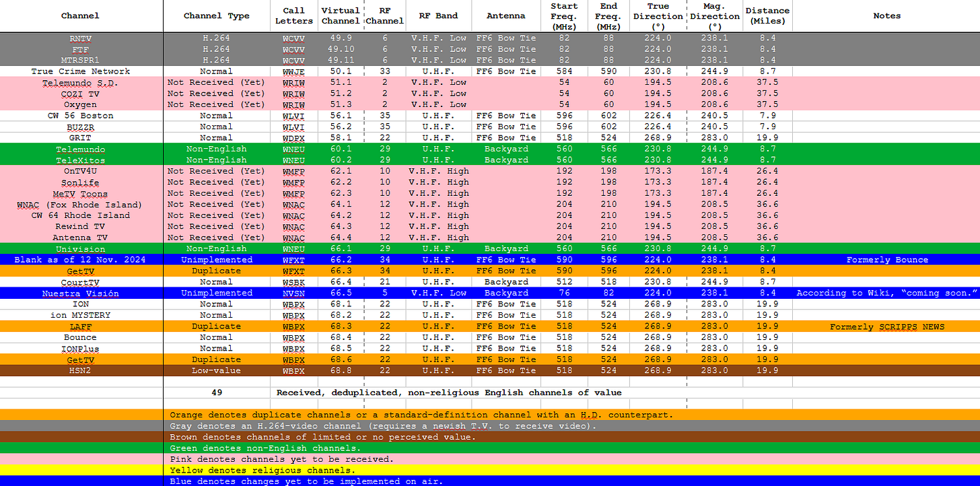Select the "Call Letters" column header
Screen dimensions: 980x486
293,16
